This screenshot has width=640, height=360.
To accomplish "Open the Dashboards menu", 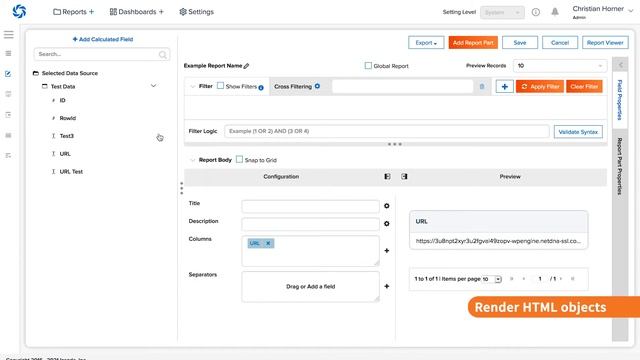I will point(136,12).
